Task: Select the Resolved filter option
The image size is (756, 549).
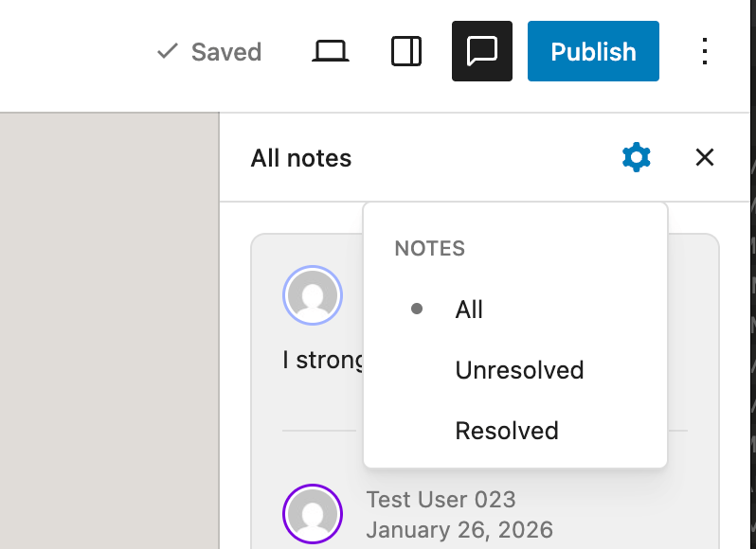Action: (x=507, y=431)
